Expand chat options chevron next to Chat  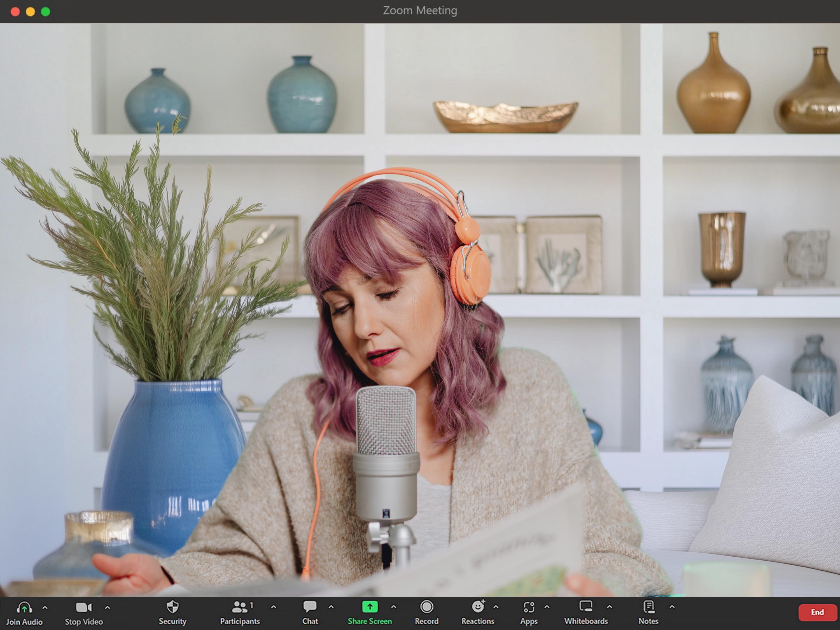click(331, 607)
